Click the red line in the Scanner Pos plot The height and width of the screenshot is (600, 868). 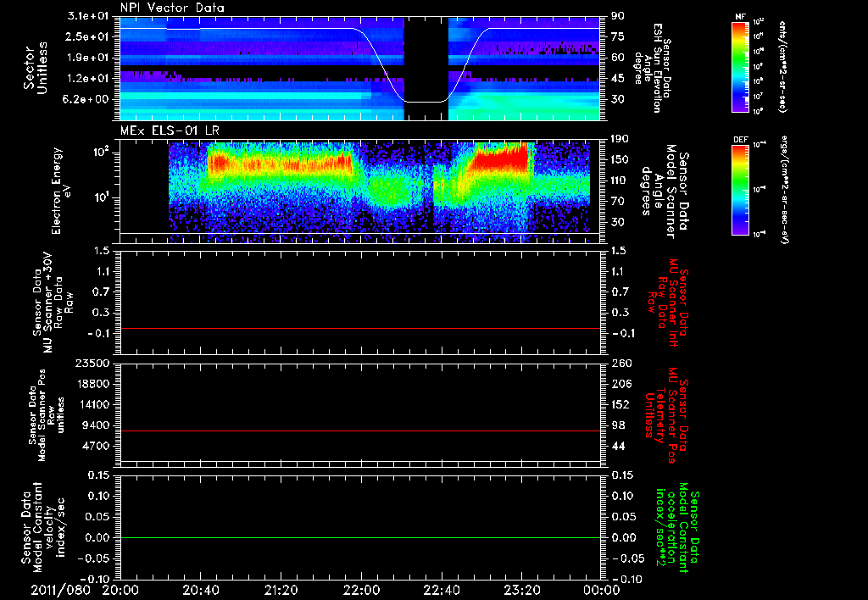tap(360, 431)
